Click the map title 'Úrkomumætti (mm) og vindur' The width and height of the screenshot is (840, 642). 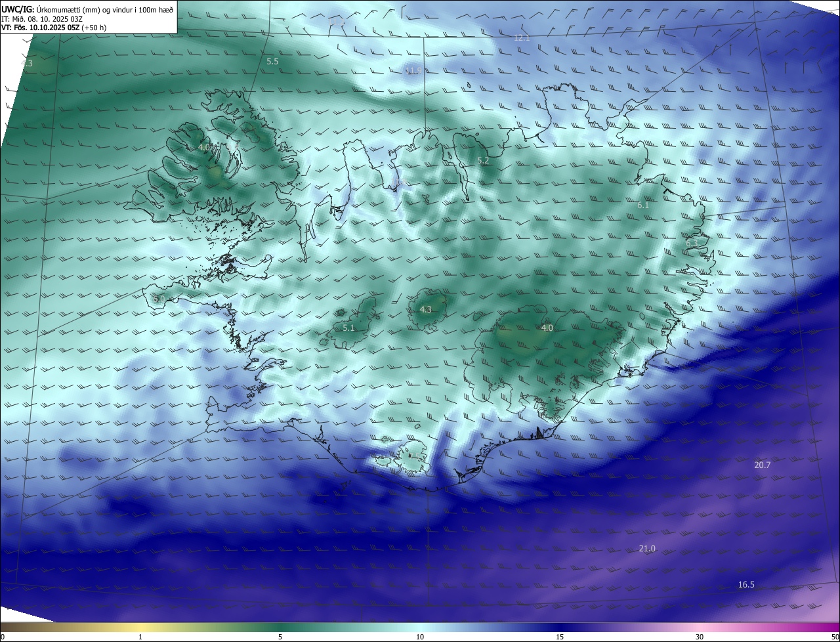pyautogui.click(x=85, y=9)
